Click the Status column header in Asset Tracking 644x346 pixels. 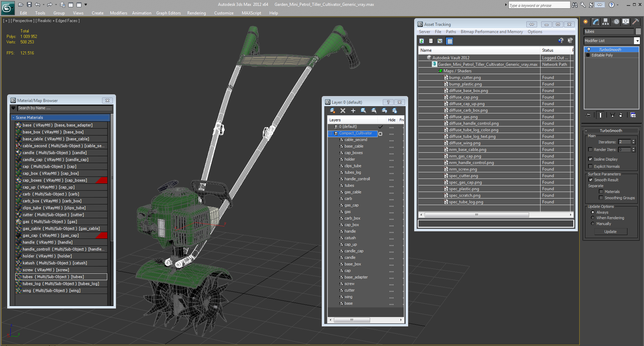point(555,50)
